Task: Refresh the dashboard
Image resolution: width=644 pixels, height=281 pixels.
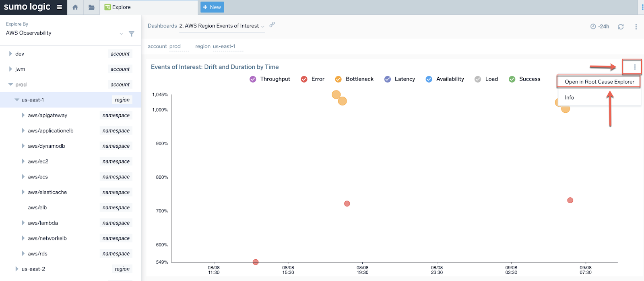Action: [621, 27]
